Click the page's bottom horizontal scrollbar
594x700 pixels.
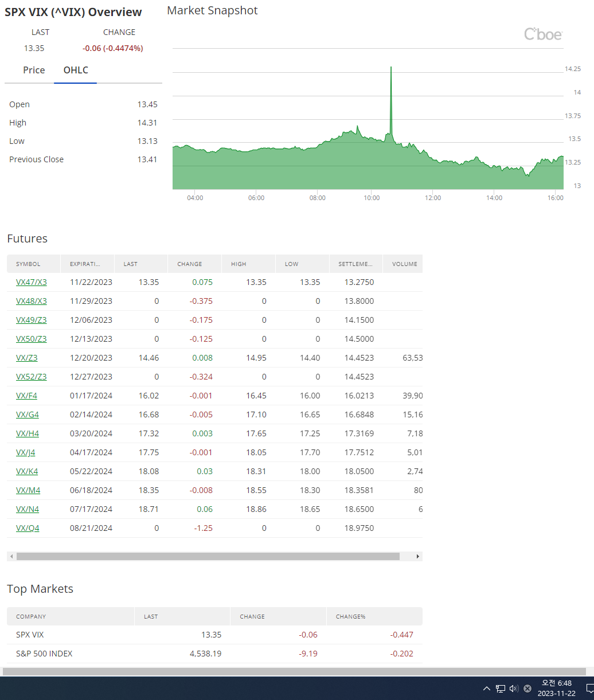point(295,671)
